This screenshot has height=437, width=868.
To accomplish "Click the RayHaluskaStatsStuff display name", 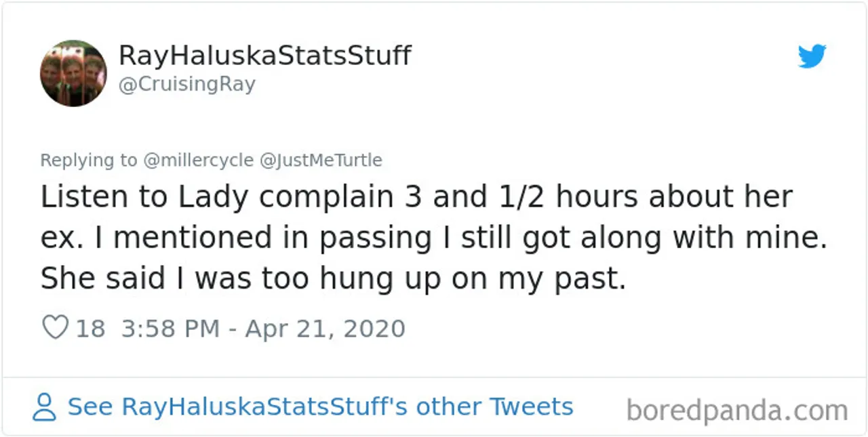I will click(x=264, y=56).
